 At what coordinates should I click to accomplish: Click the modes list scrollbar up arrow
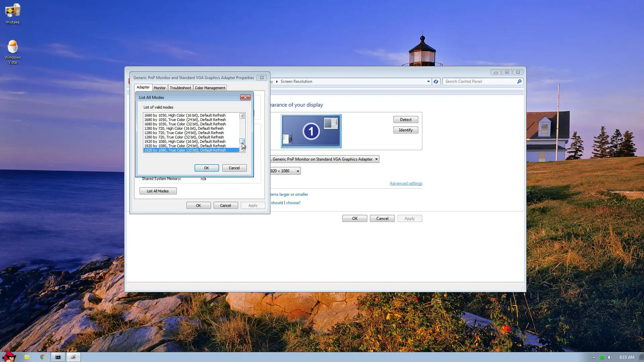pos(242,116)
